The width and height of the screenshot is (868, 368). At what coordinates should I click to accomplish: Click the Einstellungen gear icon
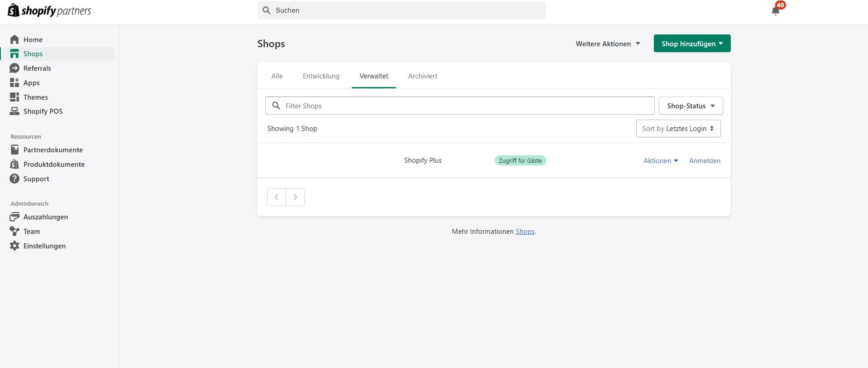click(x=14, y=246)
